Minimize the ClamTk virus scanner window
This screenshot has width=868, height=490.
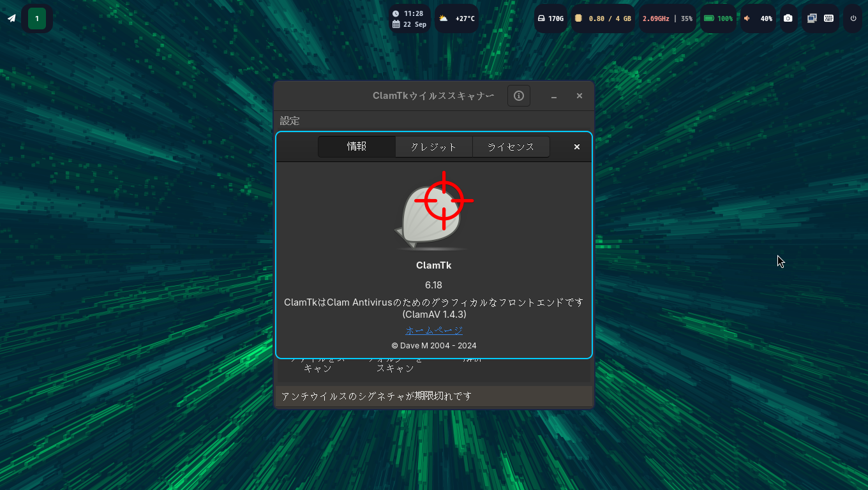point(554,96)
